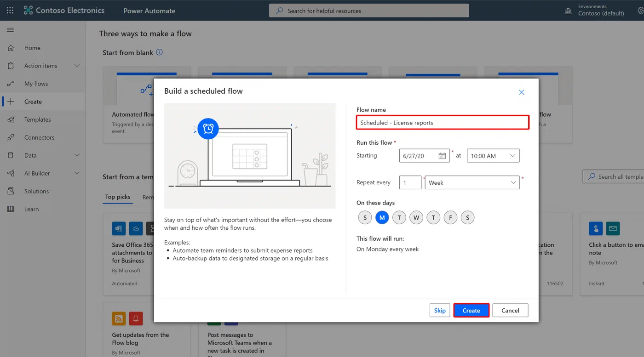The height and width of the screenshot is (357, 644).
Task: Click the Data cylinder icon
Action: [x=11, y=155]
